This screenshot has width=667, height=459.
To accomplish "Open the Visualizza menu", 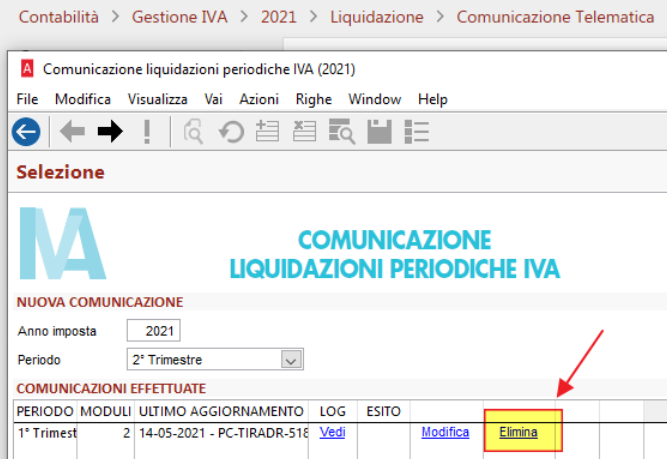I will click(x=158, y=99).
